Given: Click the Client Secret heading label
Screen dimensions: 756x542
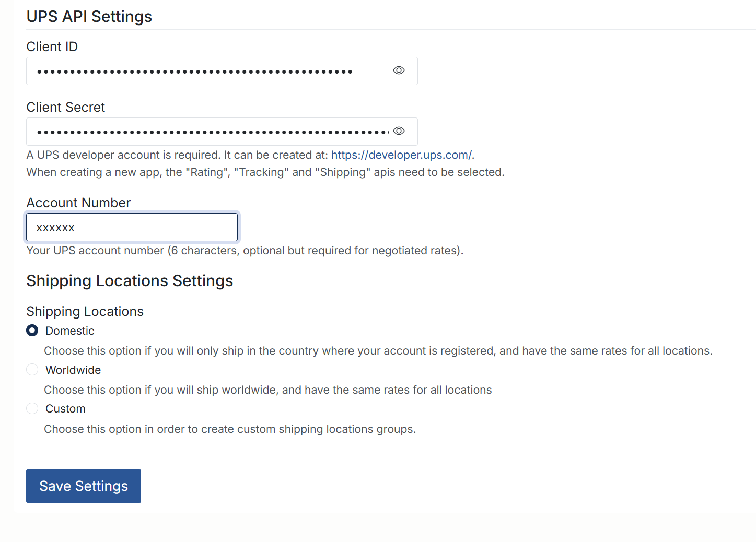Looking at the screenshot, I should click(x=65, y=107).
